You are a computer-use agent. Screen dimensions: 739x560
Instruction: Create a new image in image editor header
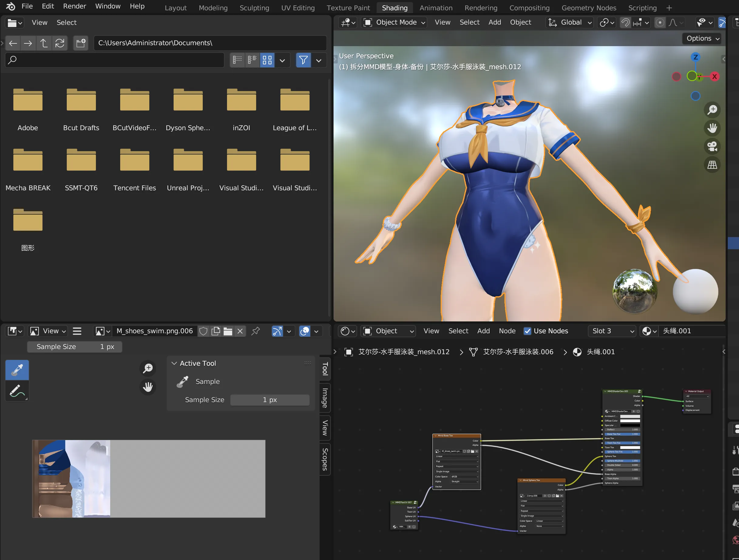(x=216, y=331)
